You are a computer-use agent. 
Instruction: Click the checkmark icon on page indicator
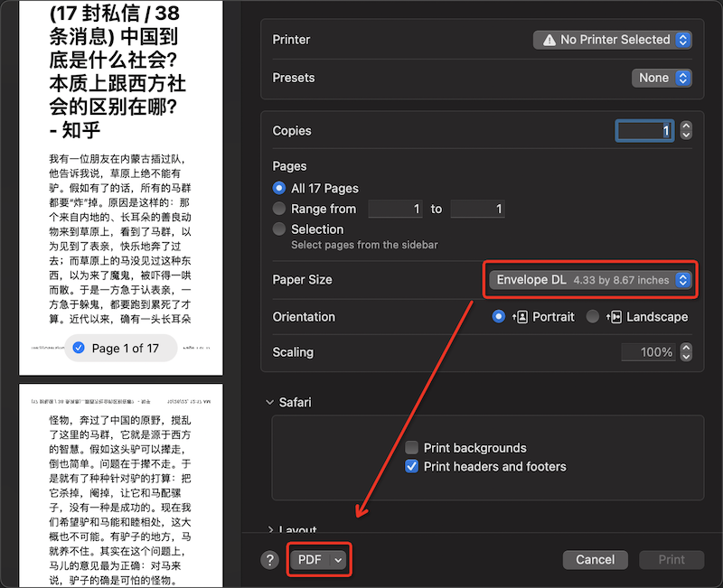(78, 348)
